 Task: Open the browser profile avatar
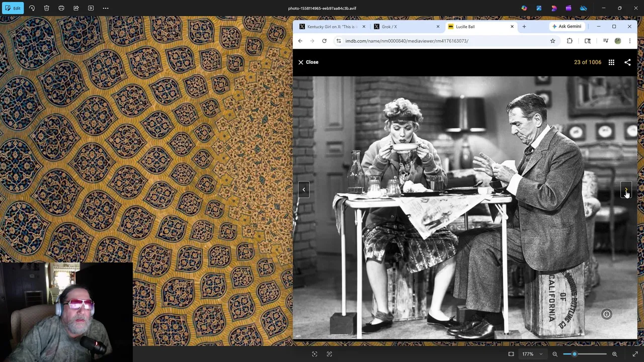click(x=618, y=41)
